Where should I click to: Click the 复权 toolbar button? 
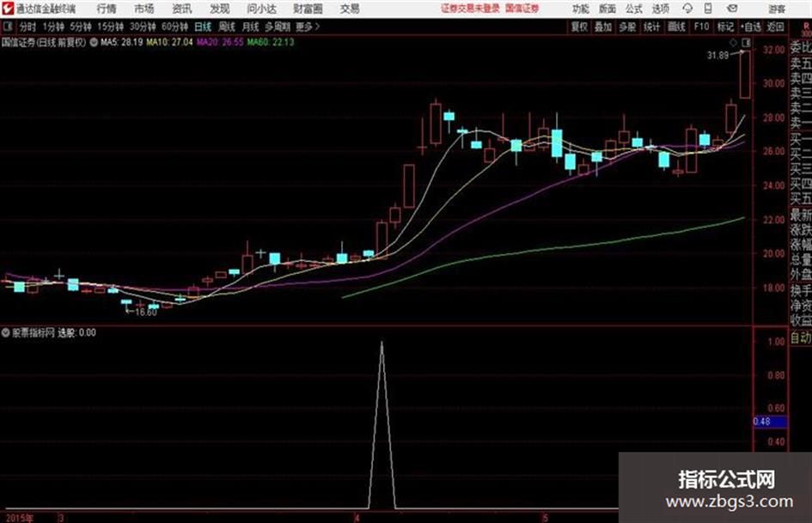pos(579,27)
